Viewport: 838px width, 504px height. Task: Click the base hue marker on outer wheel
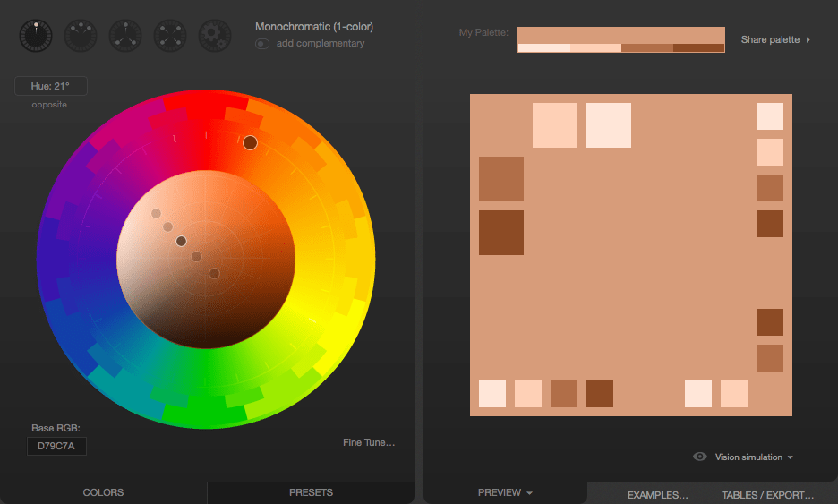point(250,142)
